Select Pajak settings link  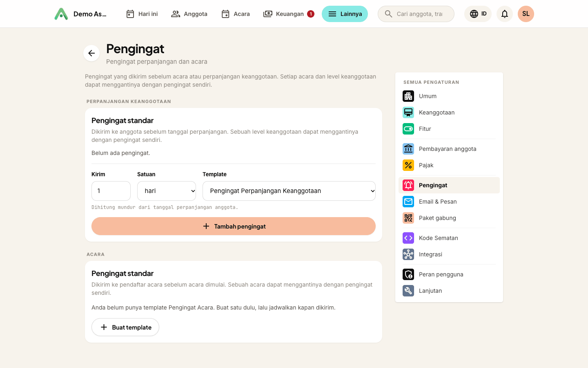pos(449,165)
